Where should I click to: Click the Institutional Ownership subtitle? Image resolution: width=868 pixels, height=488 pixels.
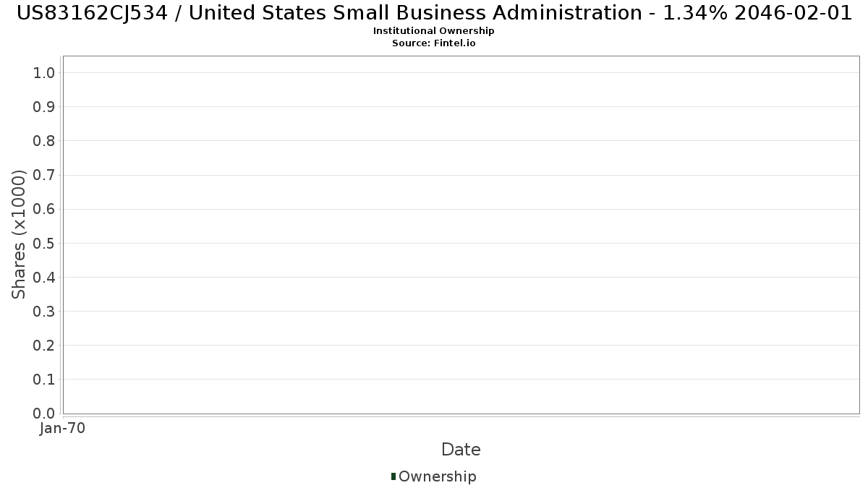tap(434, 31)
